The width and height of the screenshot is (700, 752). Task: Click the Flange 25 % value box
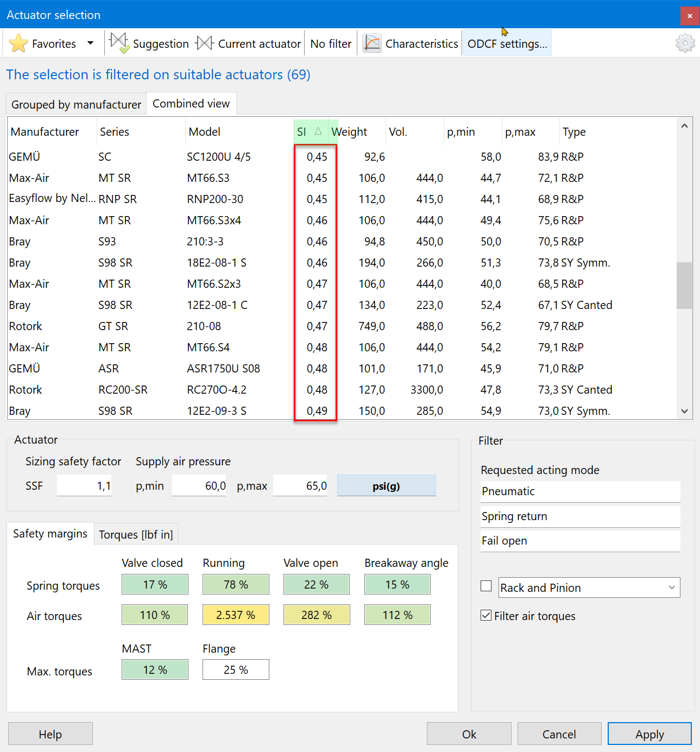coord(236,669)
